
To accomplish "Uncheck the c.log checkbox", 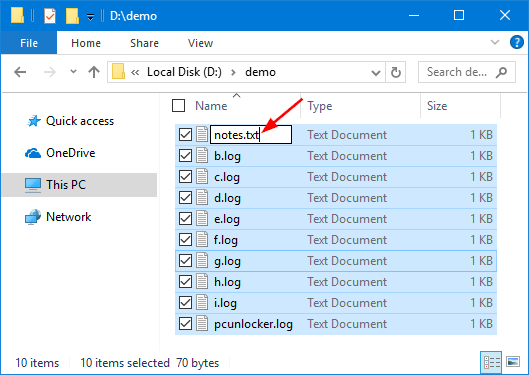I will (x=185, y=177).
